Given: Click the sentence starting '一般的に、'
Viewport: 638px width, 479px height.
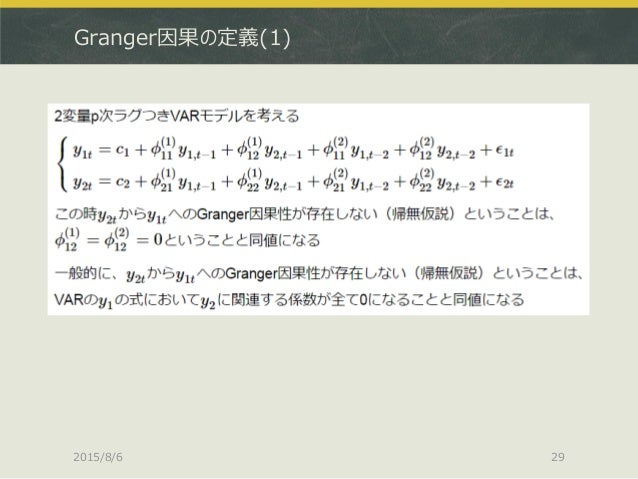Looking at the screenshot, I should pyautogui.click(x=319, y=274).
